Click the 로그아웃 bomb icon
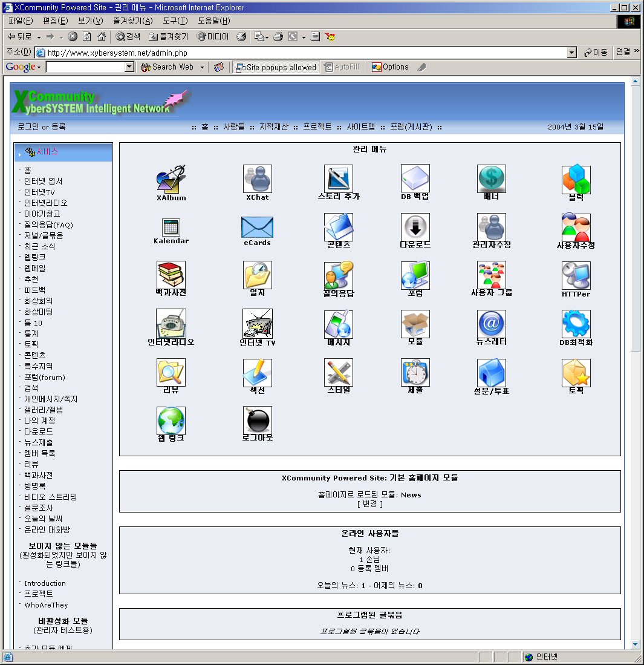 pyautogui.click(x=257, y=420)
